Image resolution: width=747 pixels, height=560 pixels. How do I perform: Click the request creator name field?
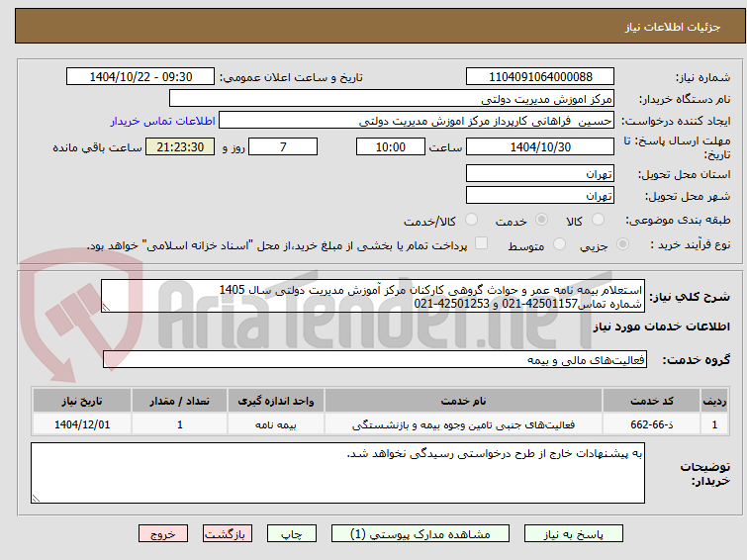click(x=417, y=121)
